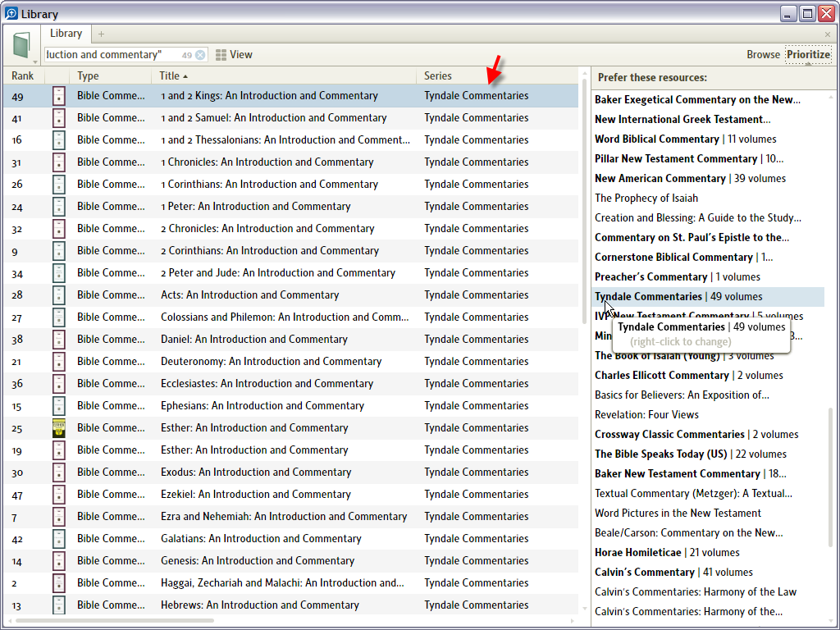The height and width of the screenshot is (630, 840).
Task: Switch to the Library tab
Action: pyautogui.click(x=66, y=33)
